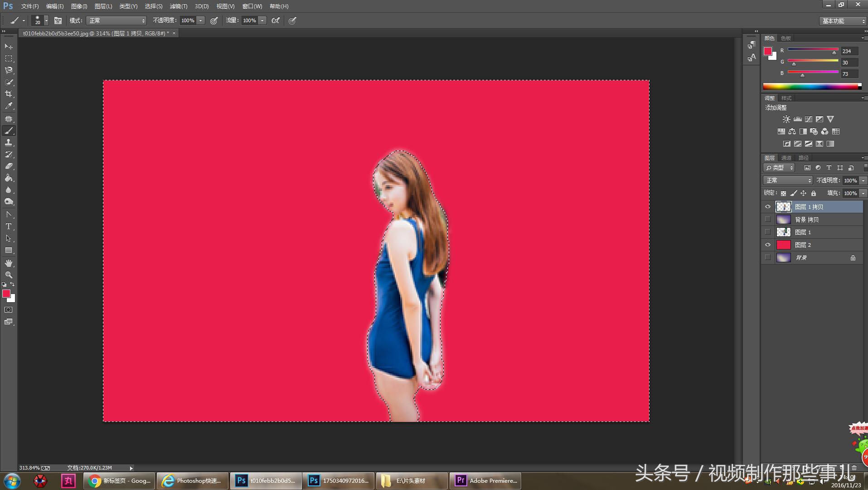Open the brush blend mode dropdown
The width and height of the screenshot is (868, 490).
click(117, 20)
